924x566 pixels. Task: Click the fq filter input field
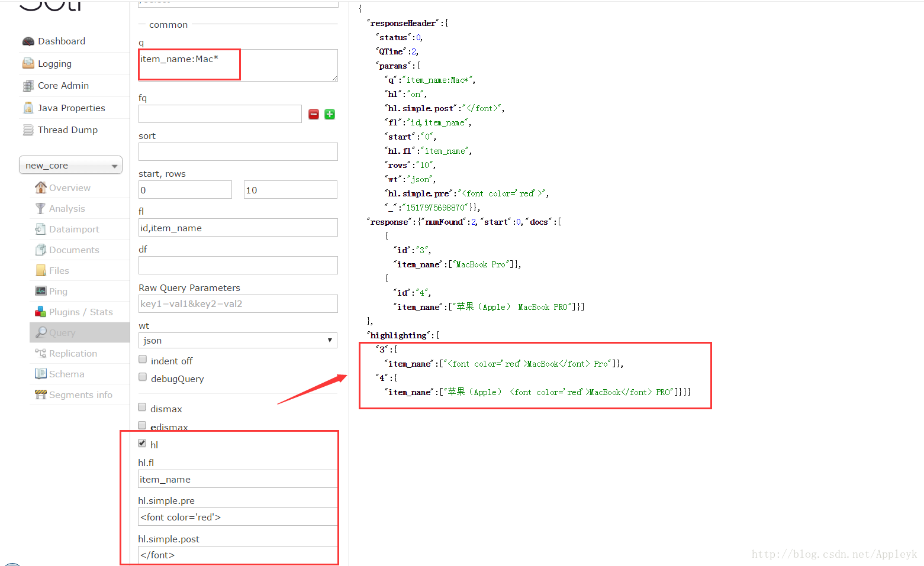tap(220, 114)
